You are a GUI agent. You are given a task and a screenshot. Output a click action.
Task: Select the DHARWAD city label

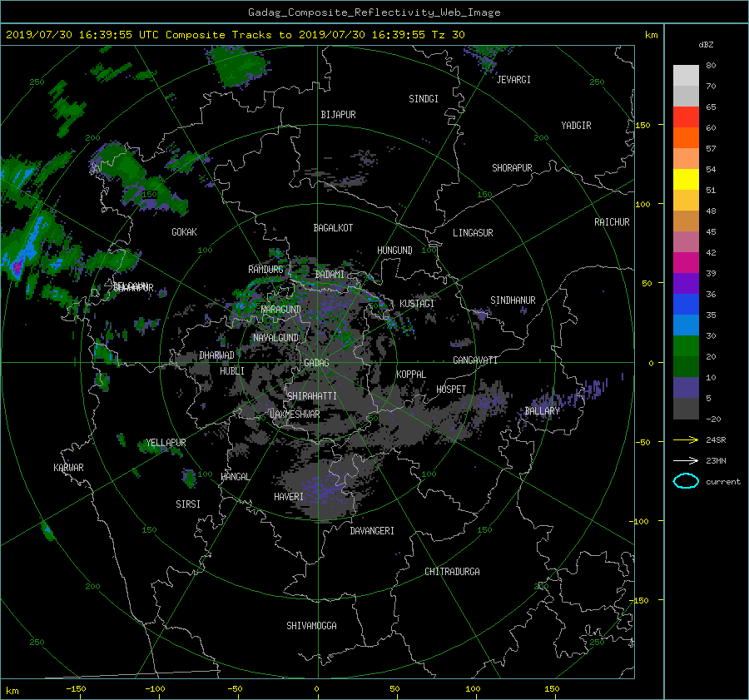tap(216, 355)
